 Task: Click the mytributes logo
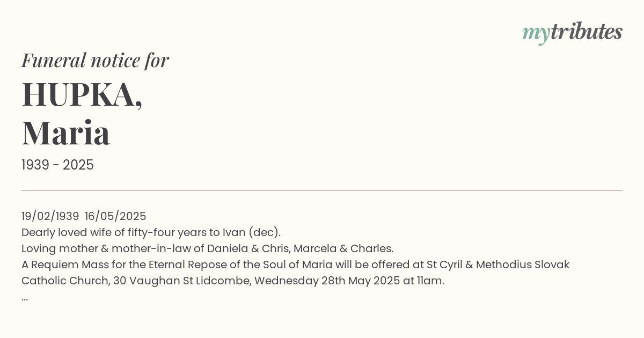coord(572,33)
